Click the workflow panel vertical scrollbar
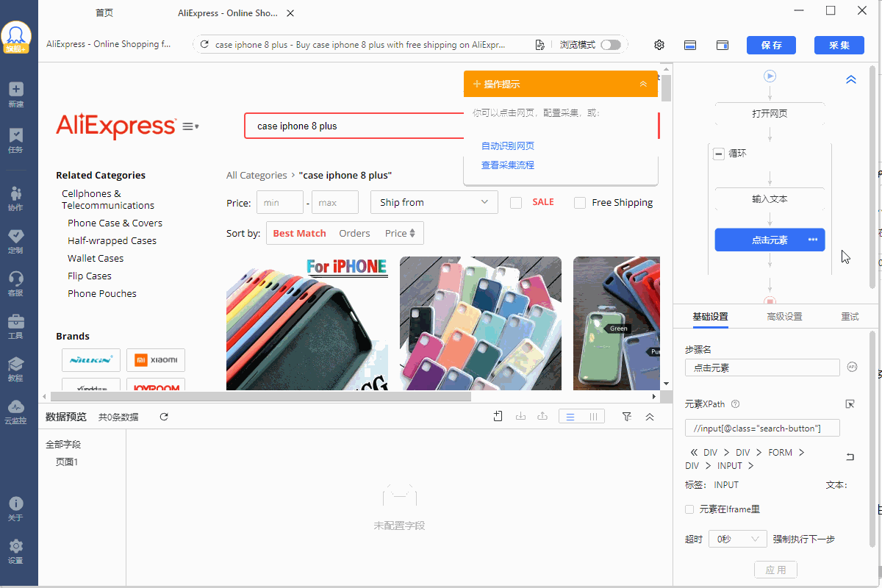The image size is (882, 588). pyautogui.click(x=872, y=176)
